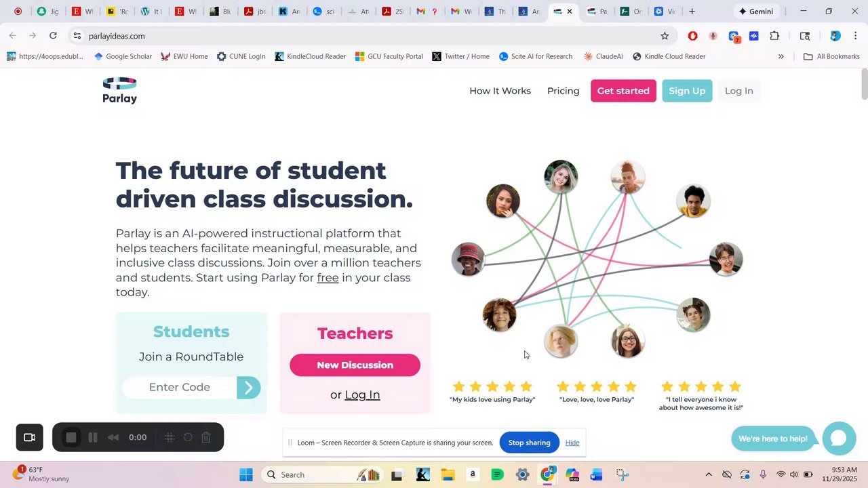
Task: Click the address bar URL
Action: pos(117,36)
